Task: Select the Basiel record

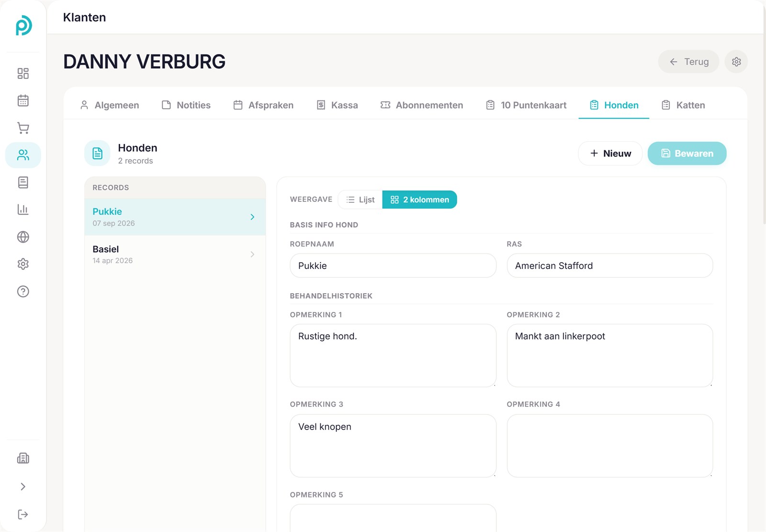Action: [175, 254]
